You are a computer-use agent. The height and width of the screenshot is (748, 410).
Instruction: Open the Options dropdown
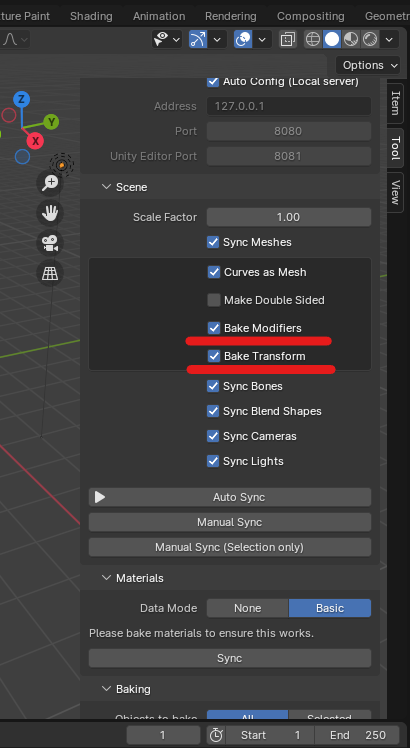pyautogui.click(x=368, y=65)
